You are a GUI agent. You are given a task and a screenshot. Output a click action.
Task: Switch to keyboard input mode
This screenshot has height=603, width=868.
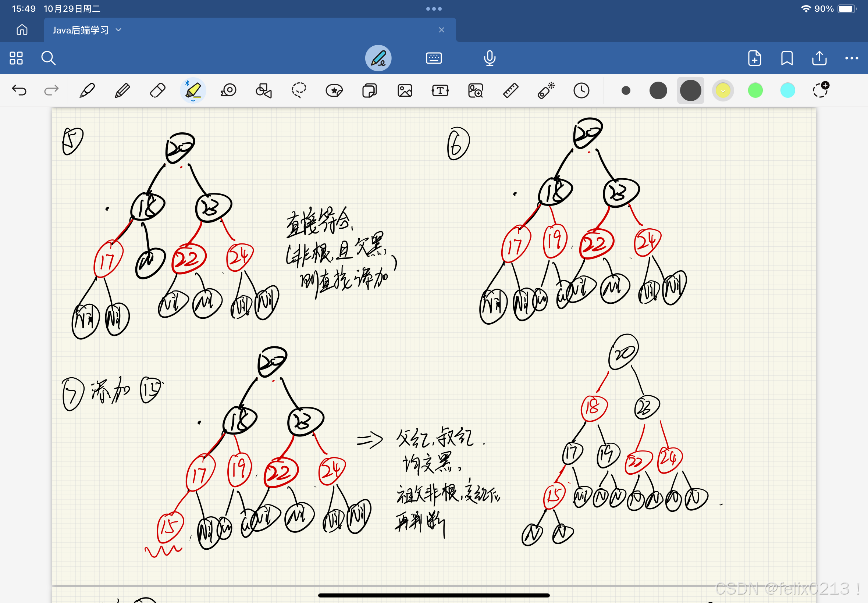coord(433,58)
